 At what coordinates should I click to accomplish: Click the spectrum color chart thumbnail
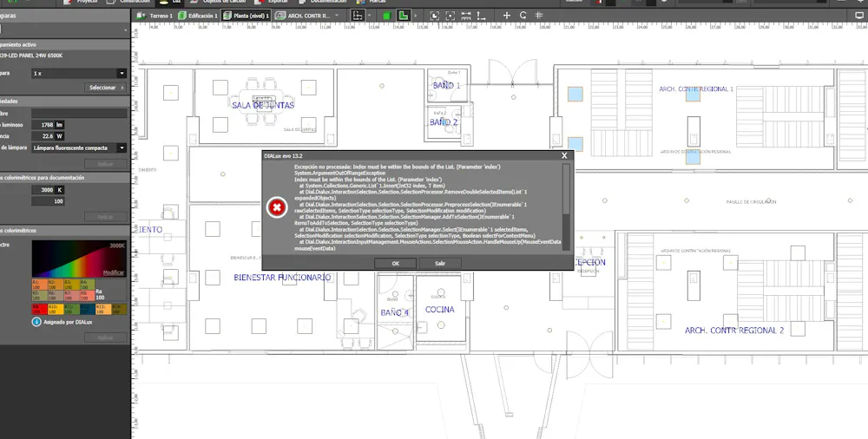79,259
